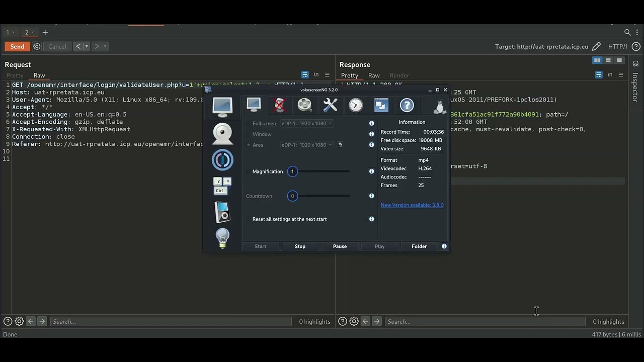Viewport: 644px width, 362px height.
Task: Click the info icon next to Folder button
Action: tap(444, 246)
